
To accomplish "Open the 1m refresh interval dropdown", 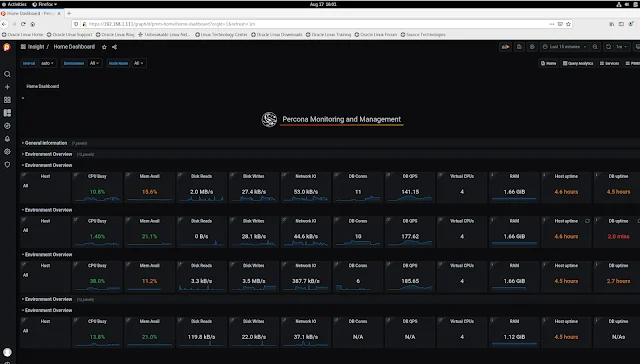I will (621, 47).
